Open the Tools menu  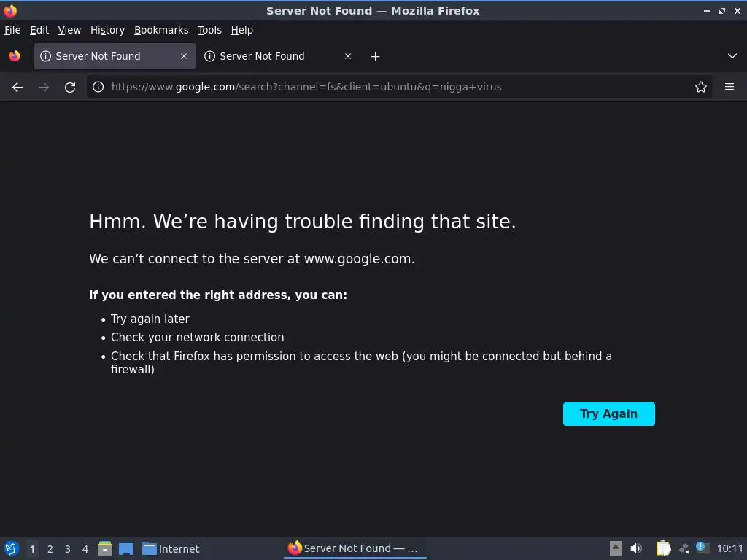209,30
